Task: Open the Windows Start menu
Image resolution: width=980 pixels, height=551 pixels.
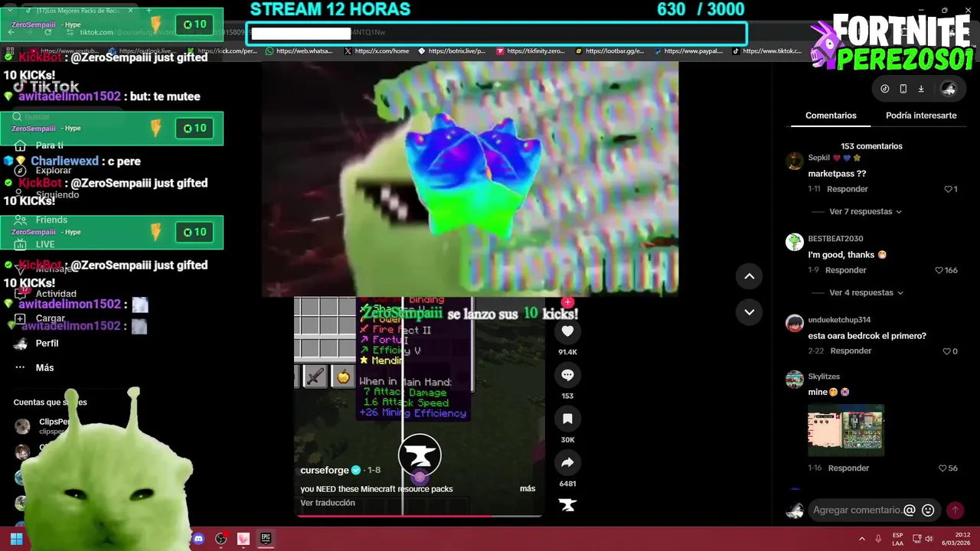Action: pyautogui.click(x=16, y=539)
